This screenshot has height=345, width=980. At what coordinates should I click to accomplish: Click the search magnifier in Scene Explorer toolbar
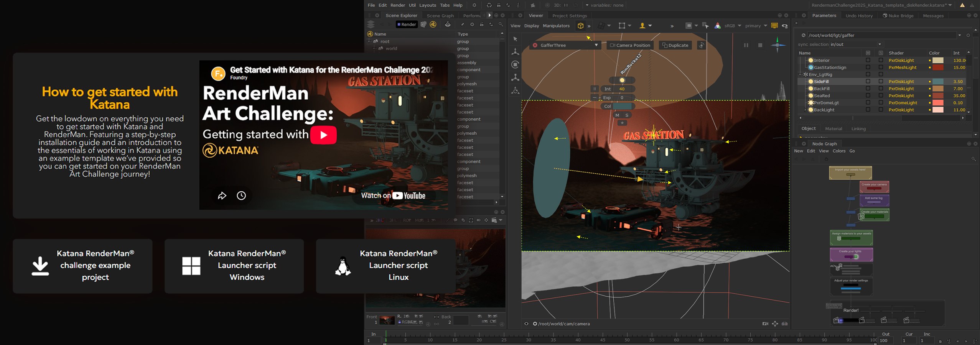[x=501, y=25]
